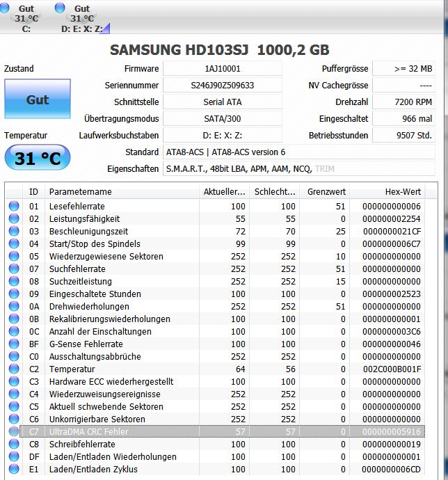
Task: Click the serial number S246J90Z509633 field
Action: (223, 85)
